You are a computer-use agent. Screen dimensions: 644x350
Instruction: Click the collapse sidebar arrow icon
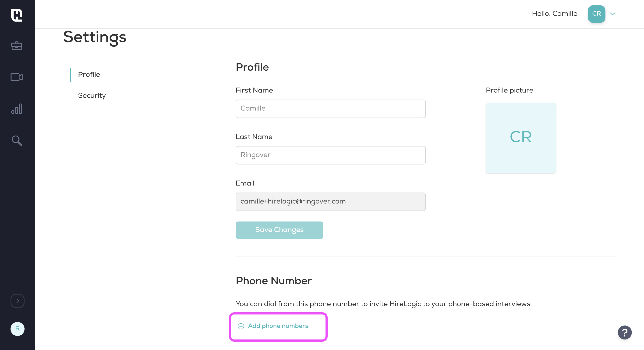click(18, 300)
